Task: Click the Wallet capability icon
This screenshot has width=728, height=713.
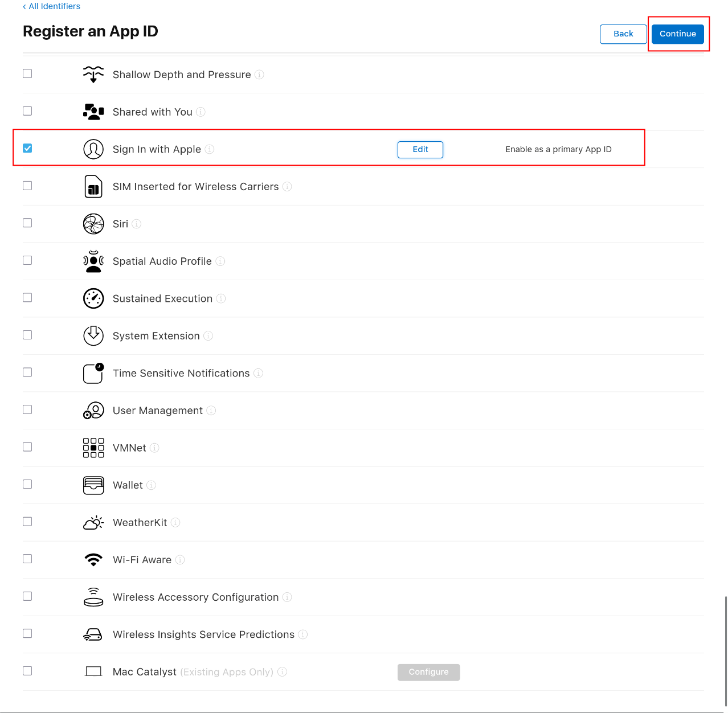Action: 93,485
